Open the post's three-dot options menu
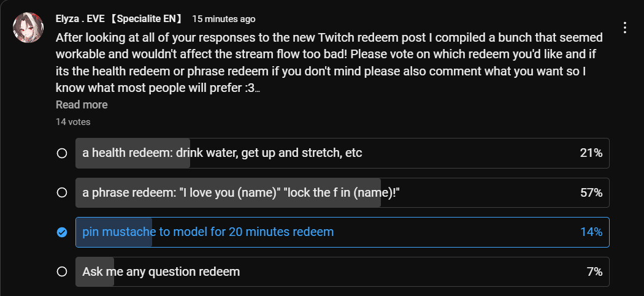 [x=624, y=28]
